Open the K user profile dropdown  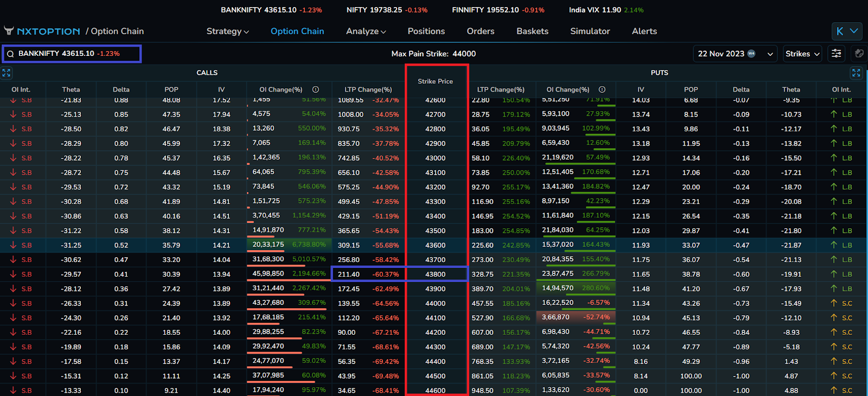pyautogui.click(x=847, y=31)
